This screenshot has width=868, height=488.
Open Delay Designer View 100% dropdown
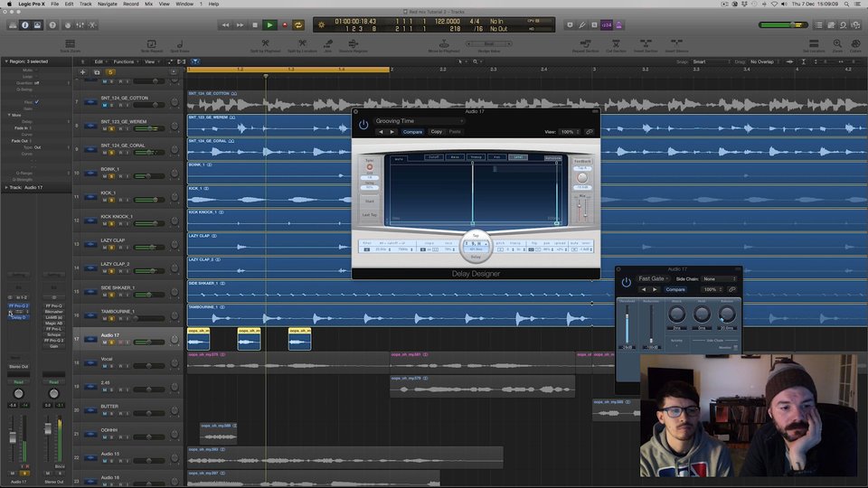pos(570,132)
